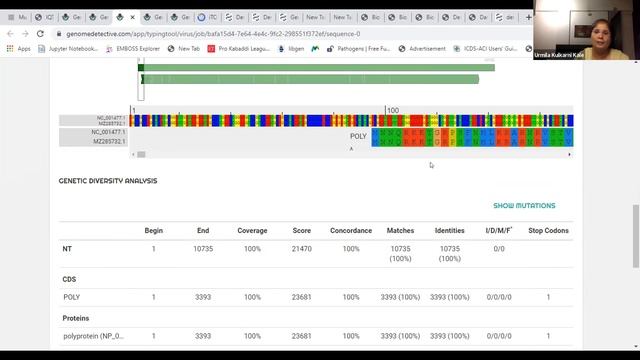Switch to the 'ITC' tab
Screen dimensions: 640x360
(x=207, y=17)
